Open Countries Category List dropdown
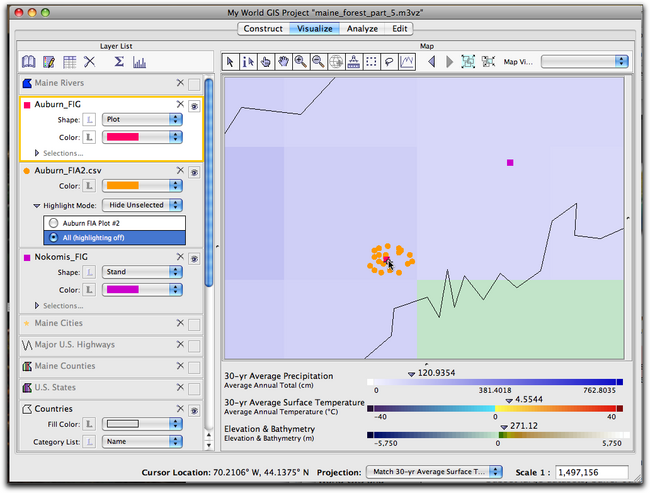This screenshot has width=650, height=493. tap(142, 442)
